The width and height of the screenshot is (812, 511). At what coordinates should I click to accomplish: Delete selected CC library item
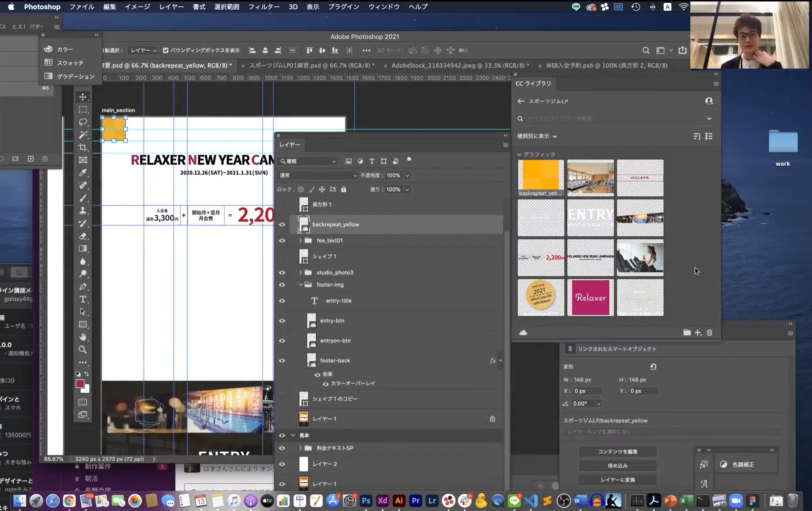point(709,333)
